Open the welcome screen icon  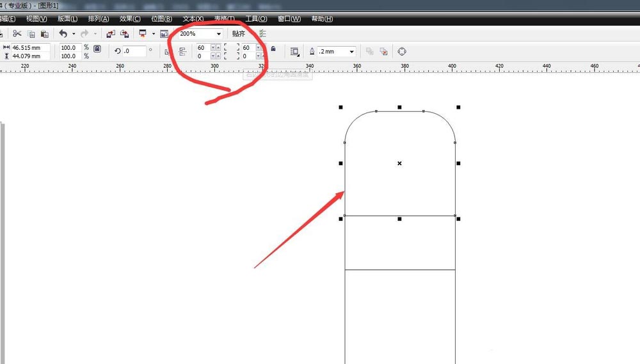click(x=164, y=34)
